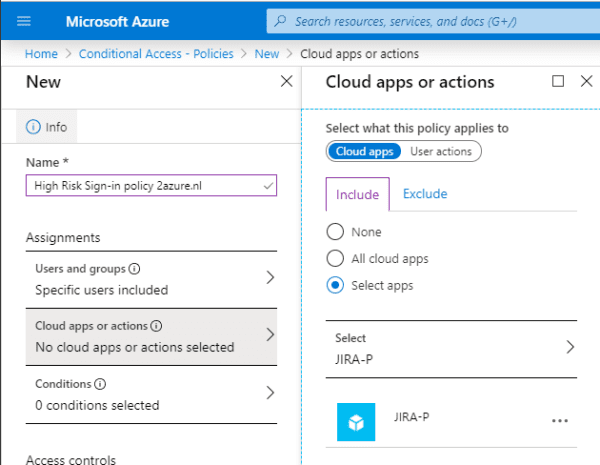The width and height of the screenshot is (600, 465).
Task: Open the Include tab
Action: 357,194
